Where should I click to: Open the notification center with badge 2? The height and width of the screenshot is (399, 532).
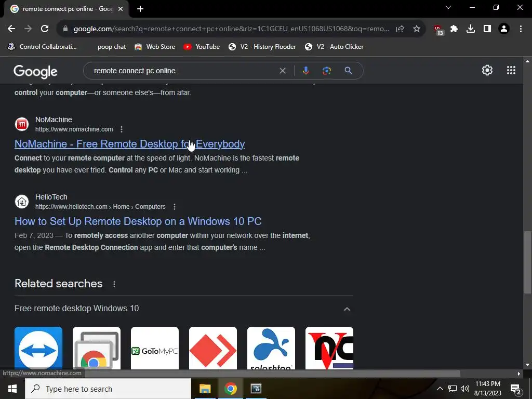pyautogui.click(x=516, y=390)
